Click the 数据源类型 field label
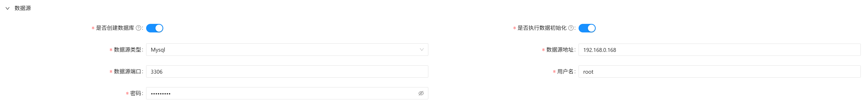This screenshot has width=868, height=103. point(128,50)
